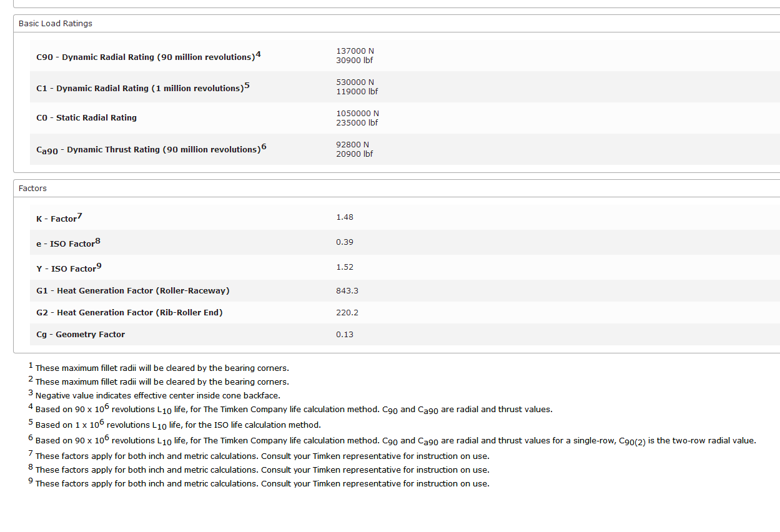Click the Ca90 Dynamic Thrust Rating label

[x=151, y=149]
